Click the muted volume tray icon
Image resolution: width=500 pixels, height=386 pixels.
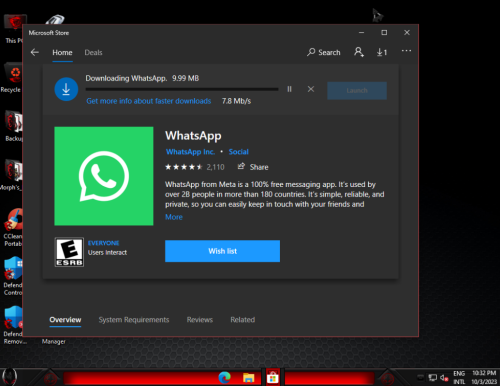(x=444, y=378)
